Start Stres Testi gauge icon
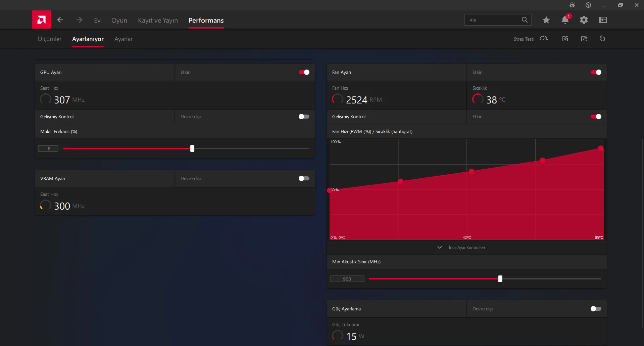644x346 pixels. (544, 39)
